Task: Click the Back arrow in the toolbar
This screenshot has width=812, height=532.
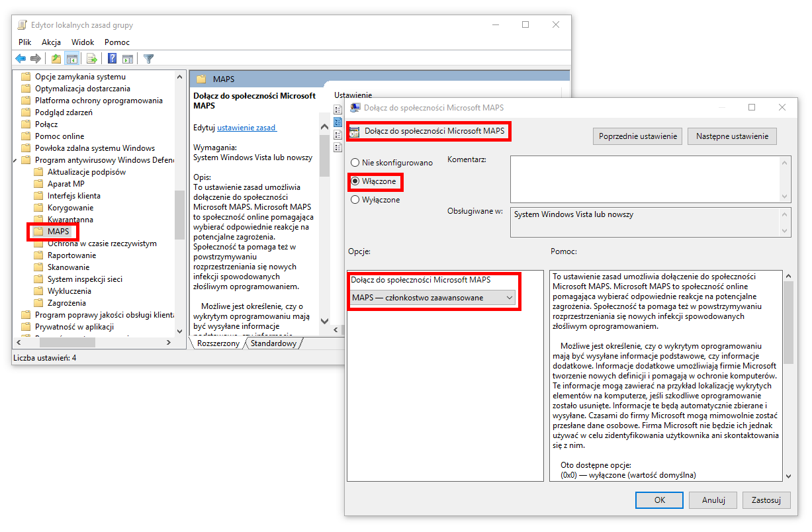Action: 21,59
